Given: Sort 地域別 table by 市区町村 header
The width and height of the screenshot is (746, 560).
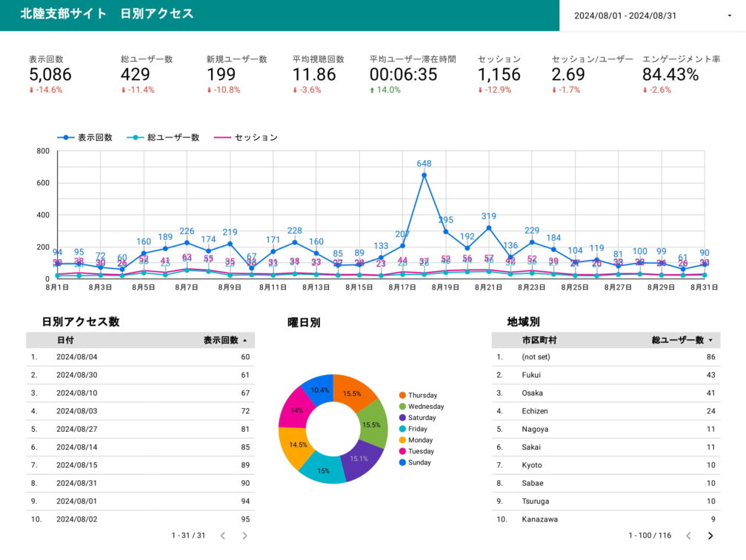Looking at the screenshot, I should pos(539,341).
